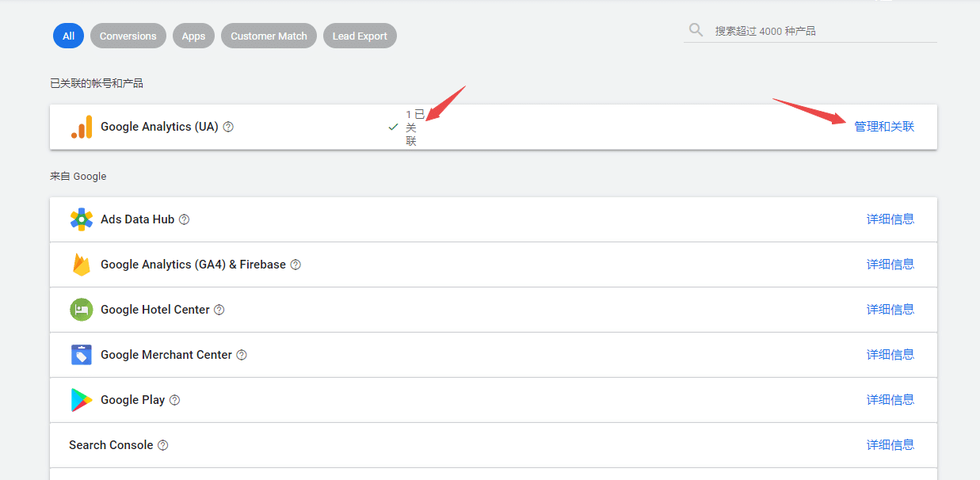Click the Firebase flame icon

(x=82, y=265)
